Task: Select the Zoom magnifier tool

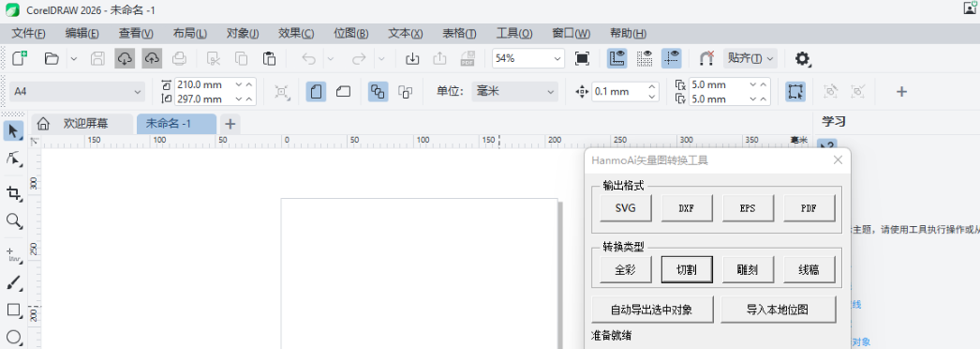Action: point(13,220)
